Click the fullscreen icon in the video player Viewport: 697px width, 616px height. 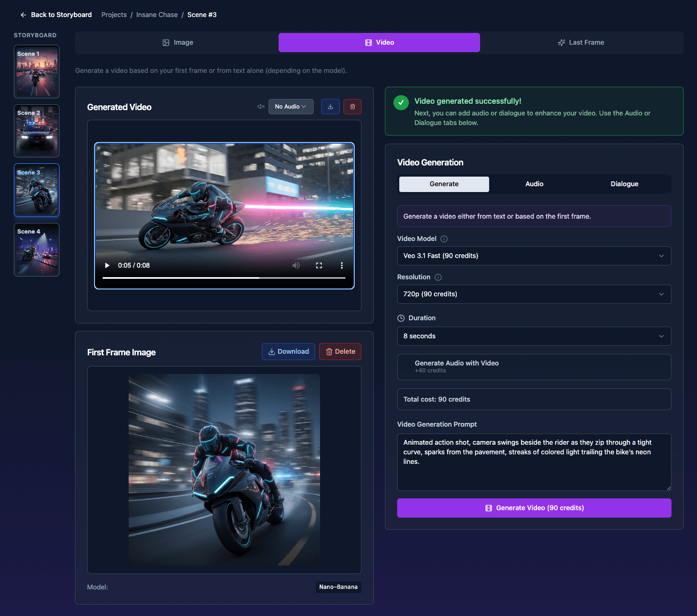(319, 265)
